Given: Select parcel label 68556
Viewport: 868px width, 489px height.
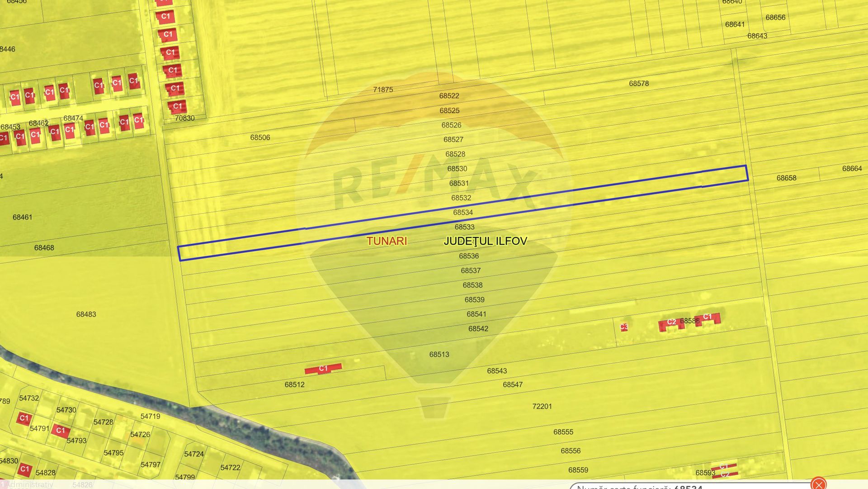Looking at the screenshot, I should 571,451.
